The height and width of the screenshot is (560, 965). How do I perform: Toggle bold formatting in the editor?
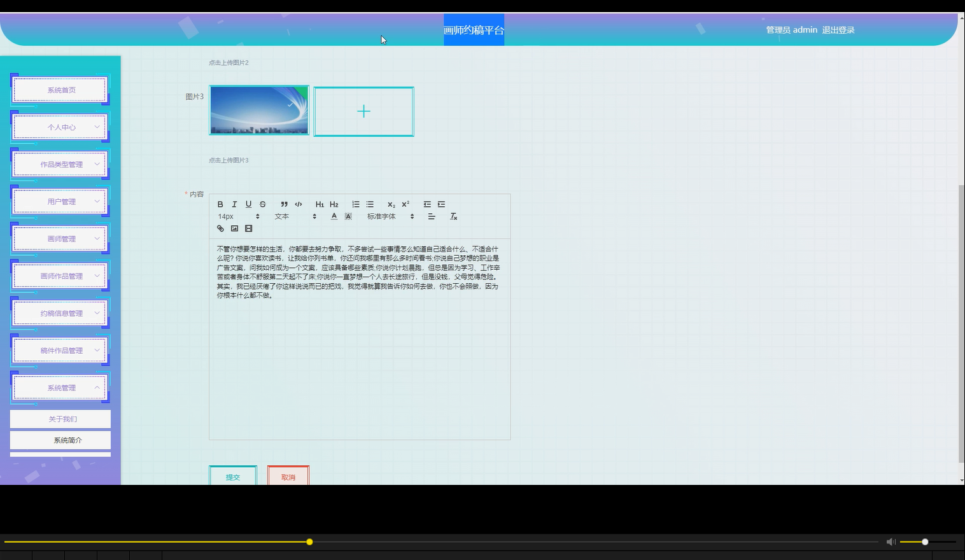[220, 204]
